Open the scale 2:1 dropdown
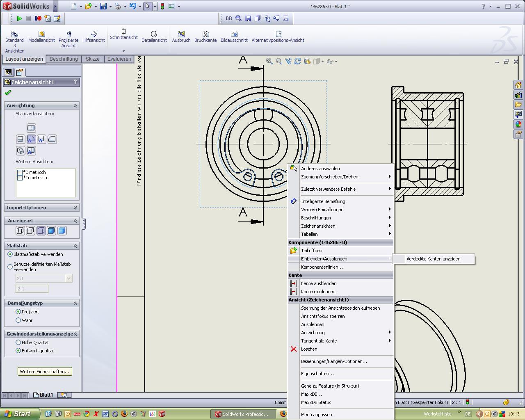The width and height of the screenshot is (525, 420). 68,278
